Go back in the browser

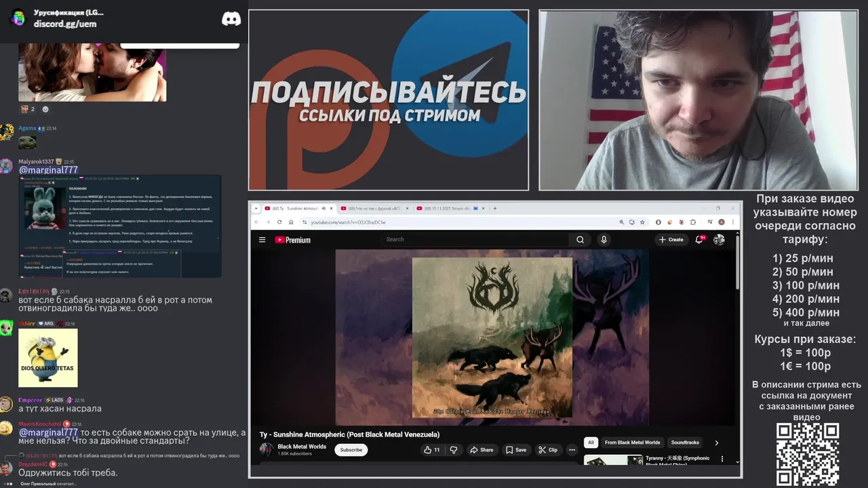(256, 222)
